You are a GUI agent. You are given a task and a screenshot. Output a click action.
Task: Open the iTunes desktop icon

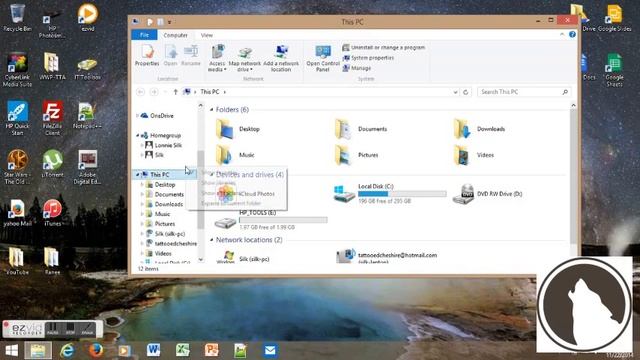tap(52, 213)
